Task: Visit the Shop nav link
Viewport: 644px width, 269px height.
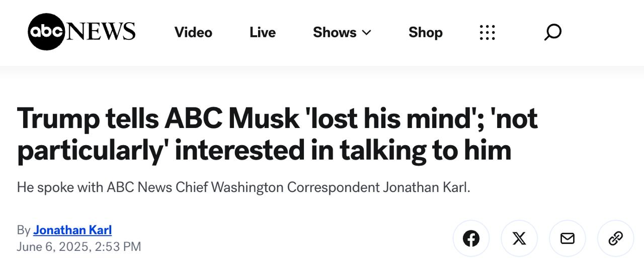Action: [425, 32]
